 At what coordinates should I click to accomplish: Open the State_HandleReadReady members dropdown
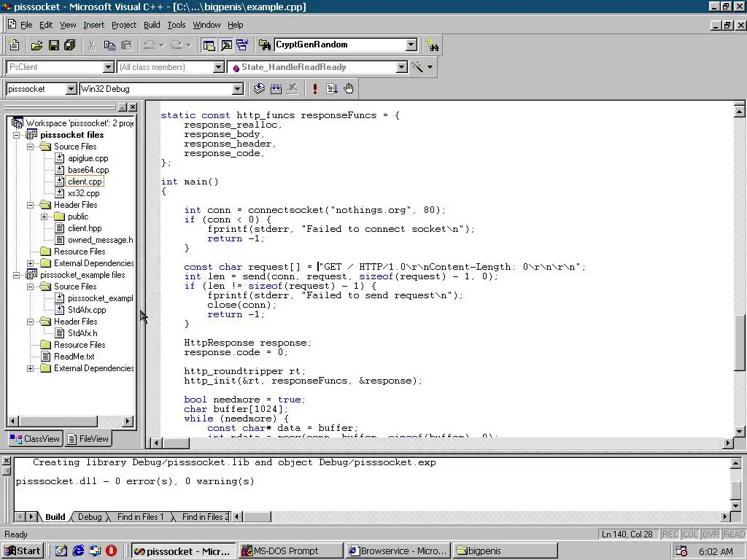click(402, 67)
